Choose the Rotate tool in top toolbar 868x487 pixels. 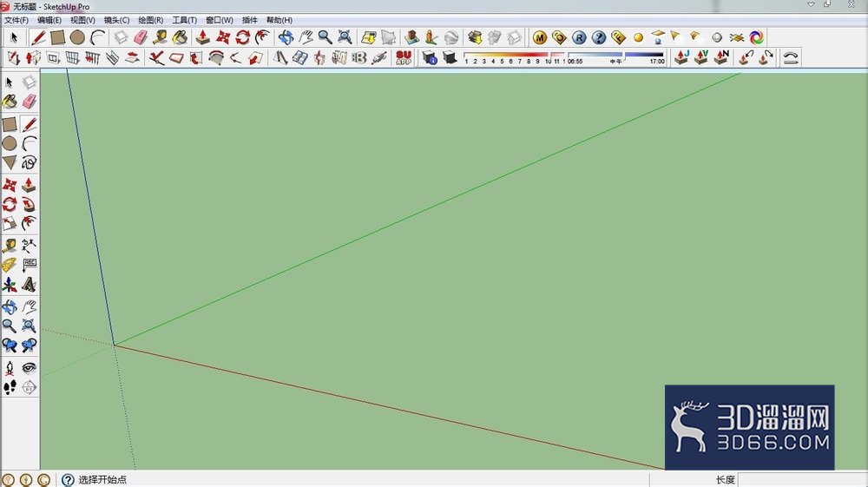coord(242,37)
